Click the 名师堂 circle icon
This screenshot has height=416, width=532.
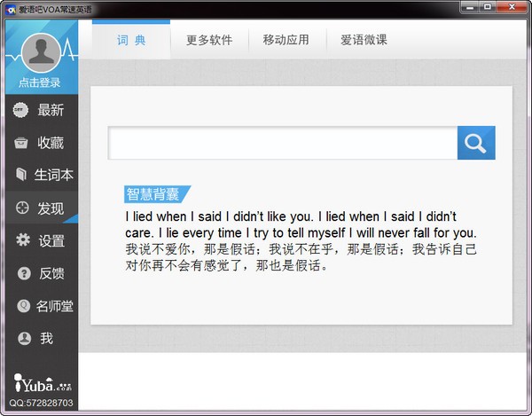click(x=23, y=306)
